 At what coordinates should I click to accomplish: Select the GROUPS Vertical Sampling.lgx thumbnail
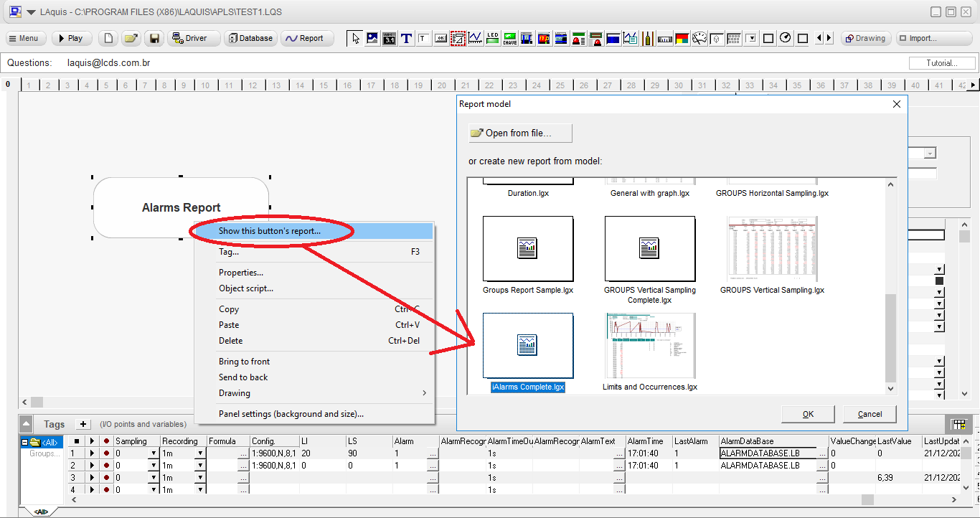772,249
